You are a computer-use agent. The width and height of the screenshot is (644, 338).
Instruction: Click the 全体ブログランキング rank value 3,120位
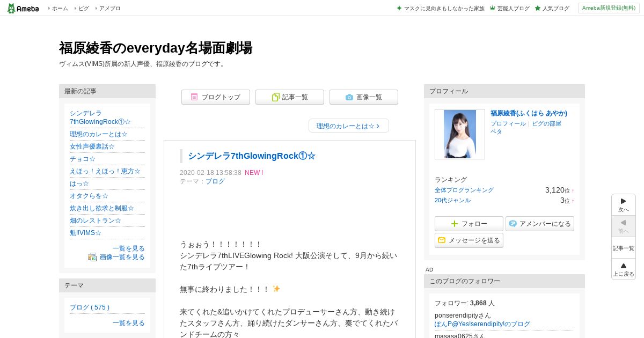tap(558, 190)
